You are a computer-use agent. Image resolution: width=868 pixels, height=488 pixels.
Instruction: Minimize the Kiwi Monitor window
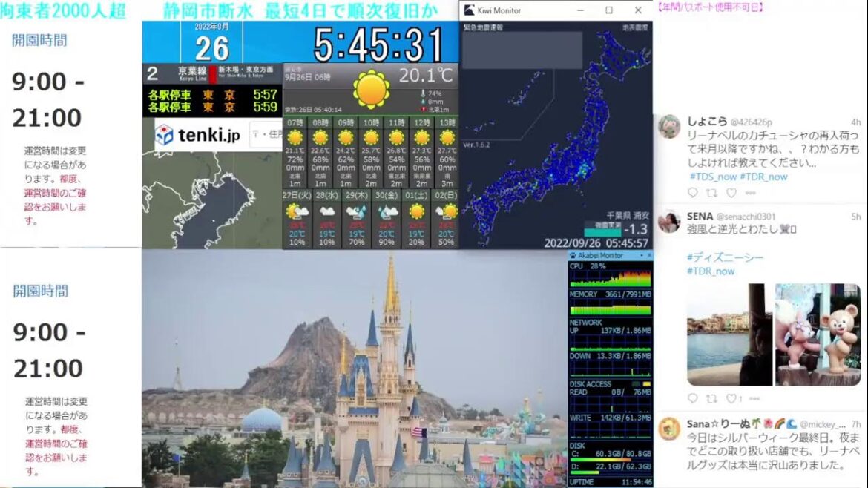[580, 10]
